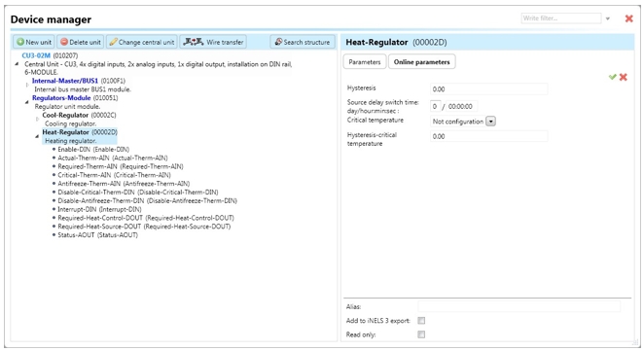Image resolution: width=644 pixels, height=351 pixels.
Task: Open Change central unit tool
Action: [142, 42]
